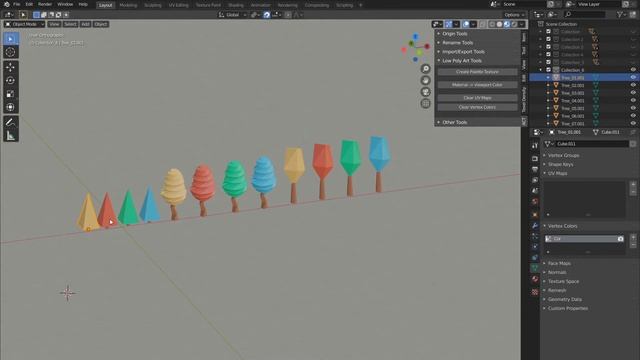Select the Select Box tool
640x360 pixels.
click(x=11, y=39)
